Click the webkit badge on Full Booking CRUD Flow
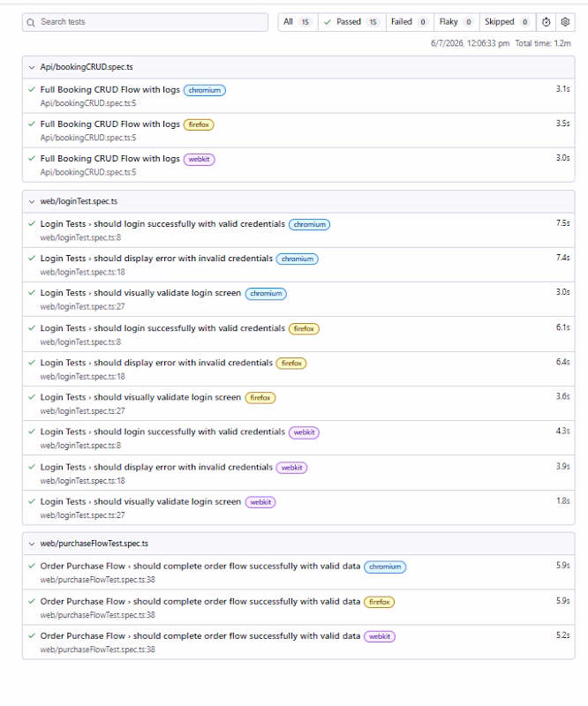 pos(200,160)
